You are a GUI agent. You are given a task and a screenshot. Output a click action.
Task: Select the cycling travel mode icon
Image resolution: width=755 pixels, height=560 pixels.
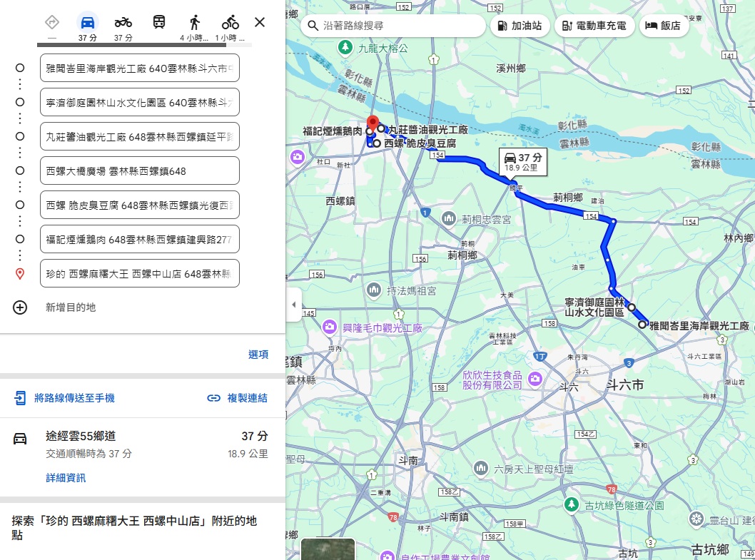tap(230, 22)
